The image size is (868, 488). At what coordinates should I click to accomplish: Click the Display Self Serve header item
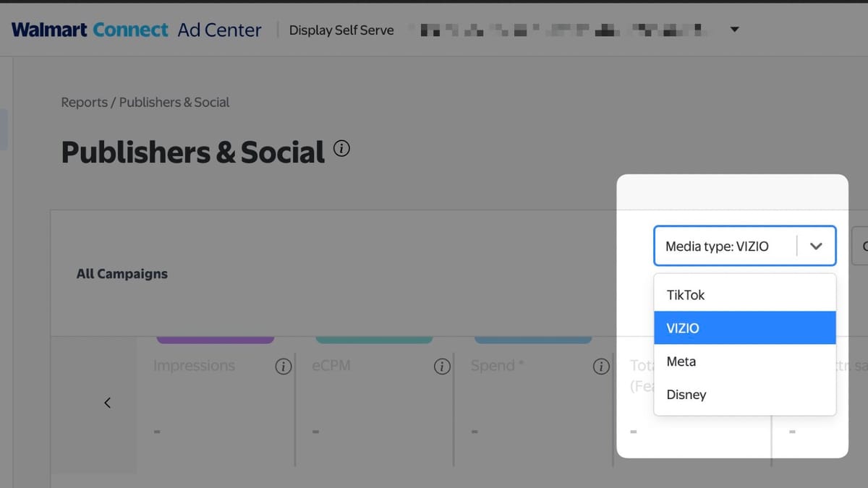(x=341, y=30)
